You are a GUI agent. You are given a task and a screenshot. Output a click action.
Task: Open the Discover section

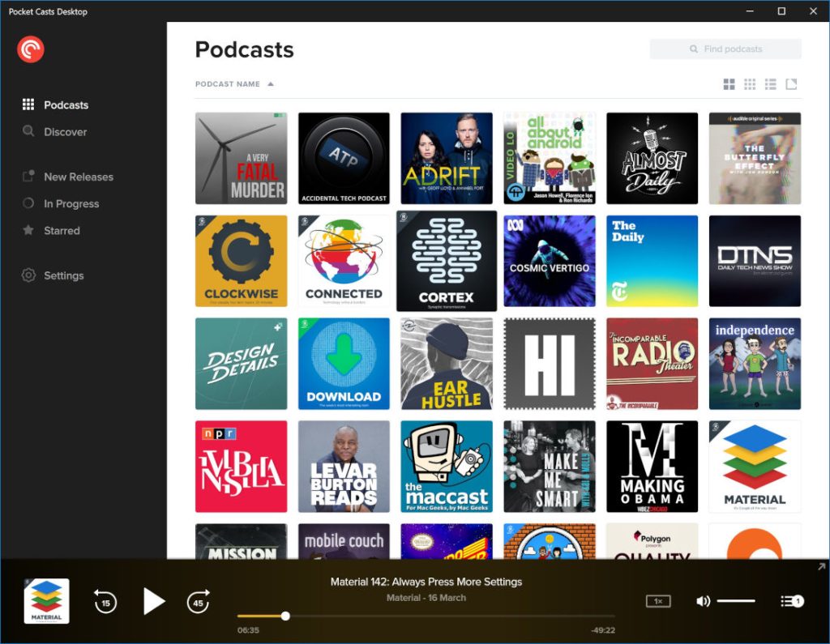pyautogui.click(x=65, y=132)
